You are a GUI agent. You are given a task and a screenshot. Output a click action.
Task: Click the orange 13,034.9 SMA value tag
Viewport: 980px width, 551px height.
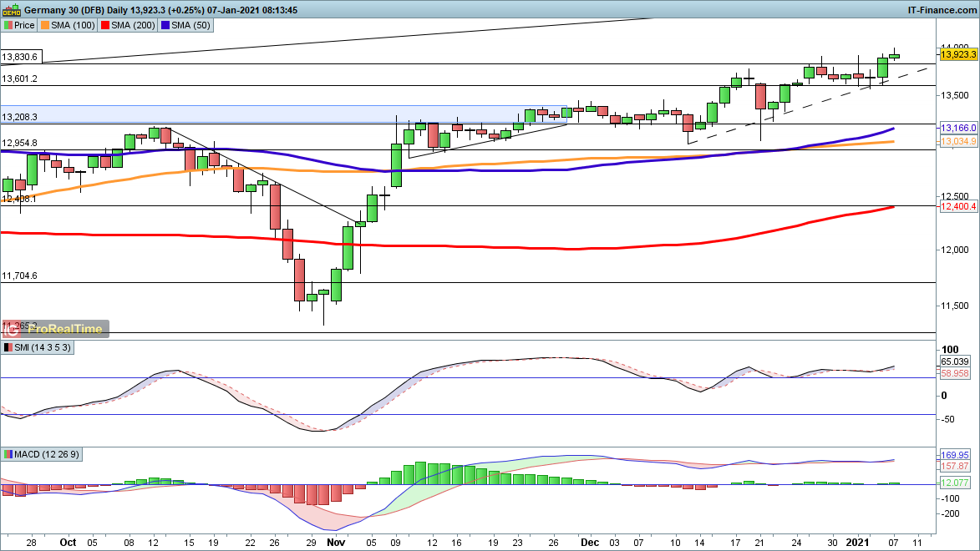point(958,143)
